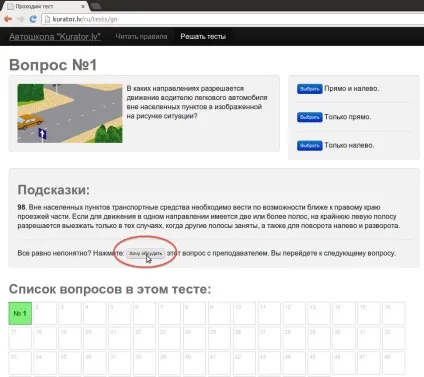Click the "Вопрос №1" heading

[x=53, y=65]
